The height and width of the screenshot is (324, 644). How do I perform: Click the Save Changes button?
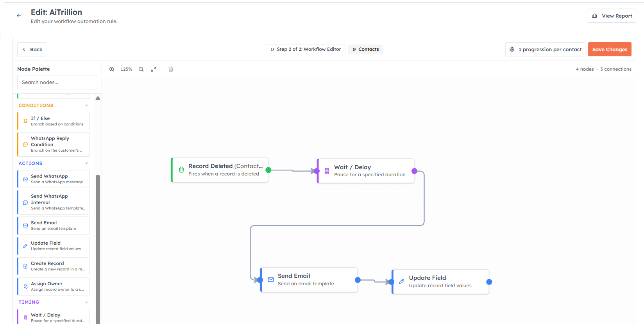tap(610, 49)
